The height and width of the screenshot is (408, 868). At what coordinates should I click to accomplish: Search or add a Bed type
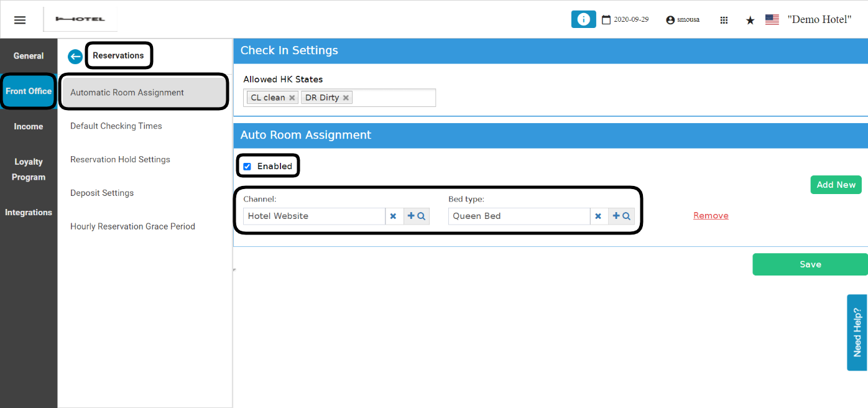(x=621, y=216)
